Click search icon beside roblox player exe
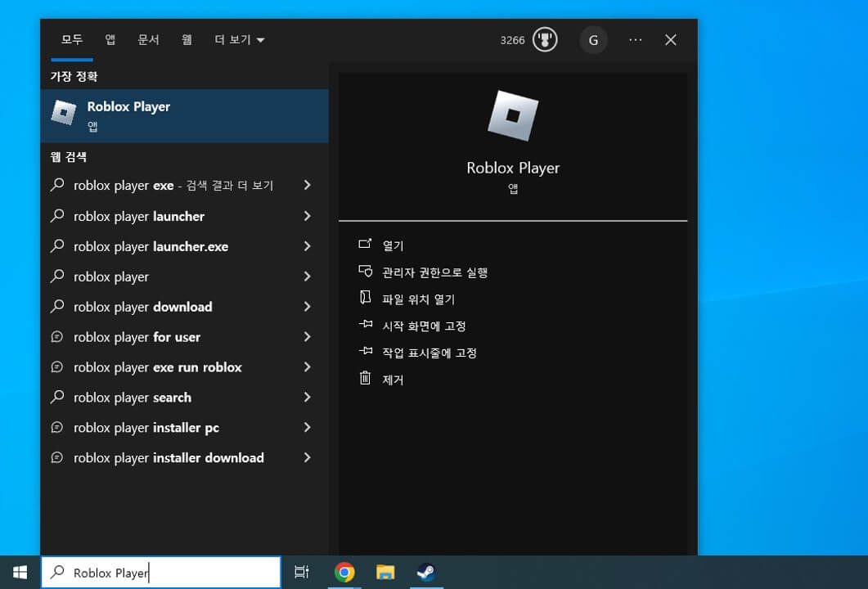 pos(57,185)
